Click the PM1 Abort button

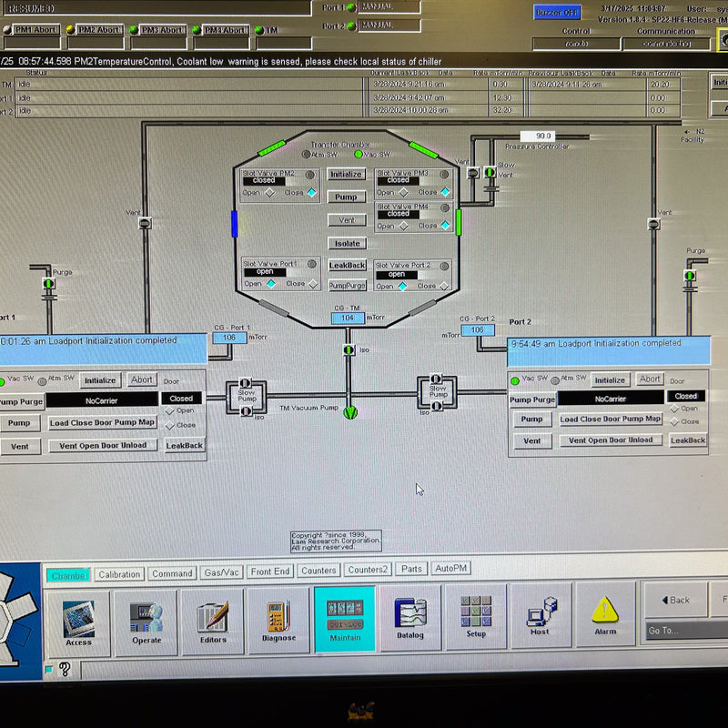click(x=34, y=30)
